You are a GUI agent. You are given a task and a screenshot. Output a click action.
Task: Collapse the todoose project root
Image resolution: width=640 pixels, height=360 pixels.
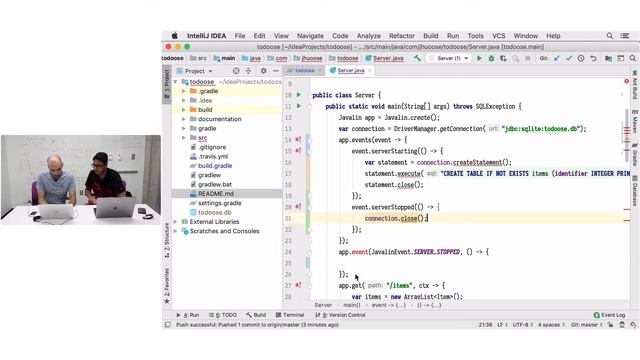coord(176,82)
